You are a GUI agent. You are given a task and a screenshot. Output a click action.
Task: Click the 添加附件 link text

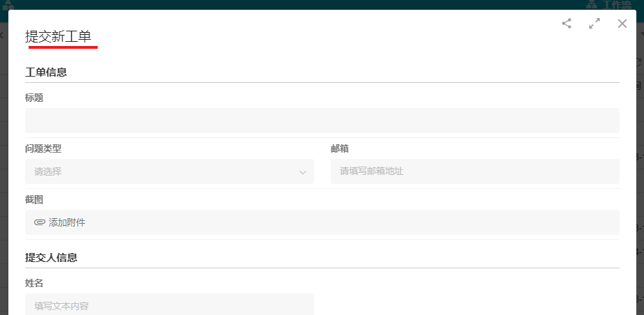click(67, 222)
